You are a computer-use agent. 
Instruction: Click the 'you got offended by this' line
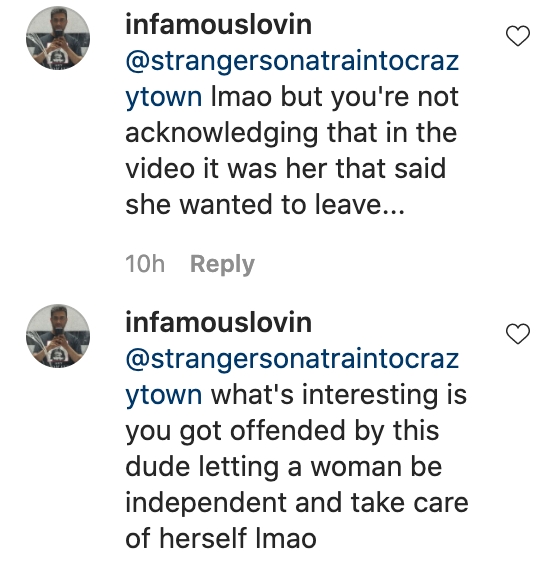[282, 431]
